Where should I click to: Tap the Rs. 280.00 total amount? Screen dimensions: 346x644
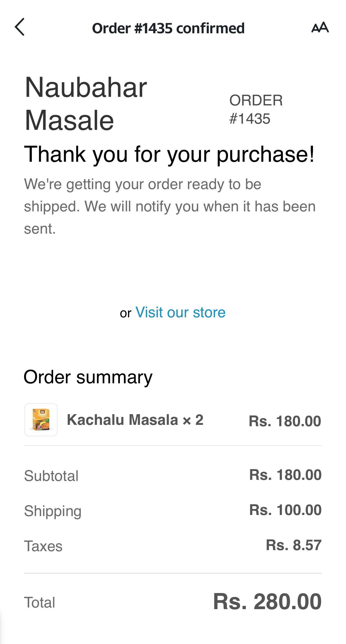267,602
